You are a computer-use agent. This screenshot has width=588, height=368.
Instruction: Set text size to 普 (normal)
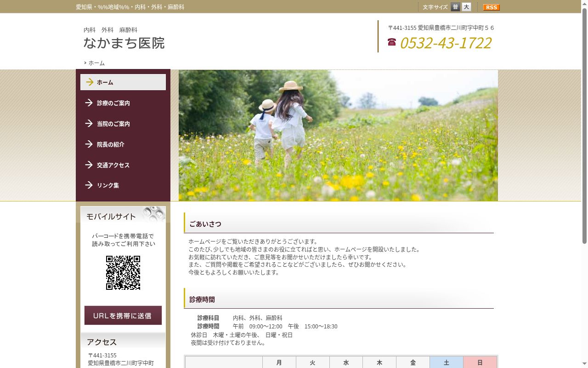tap(455, 7)
